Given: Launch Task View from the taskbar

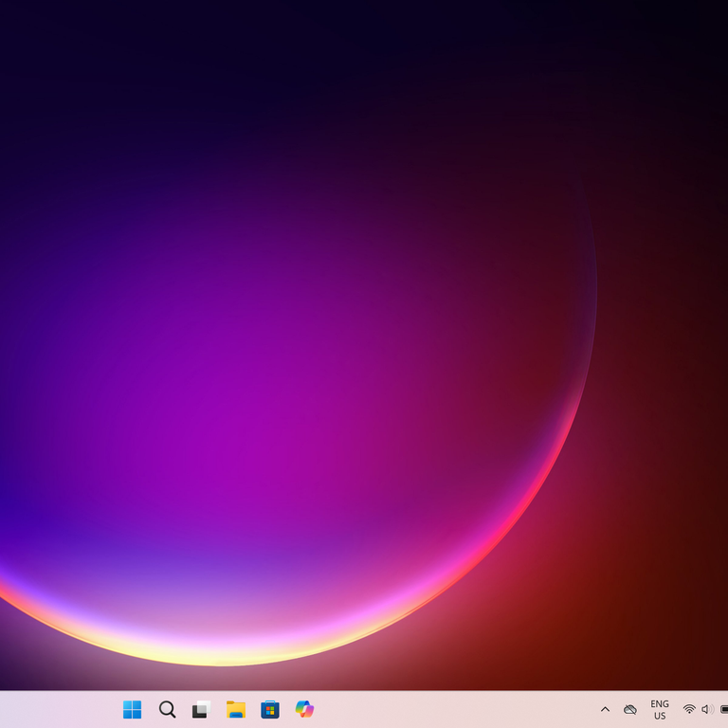Looking at the screenshot, I should coord(201,709).
